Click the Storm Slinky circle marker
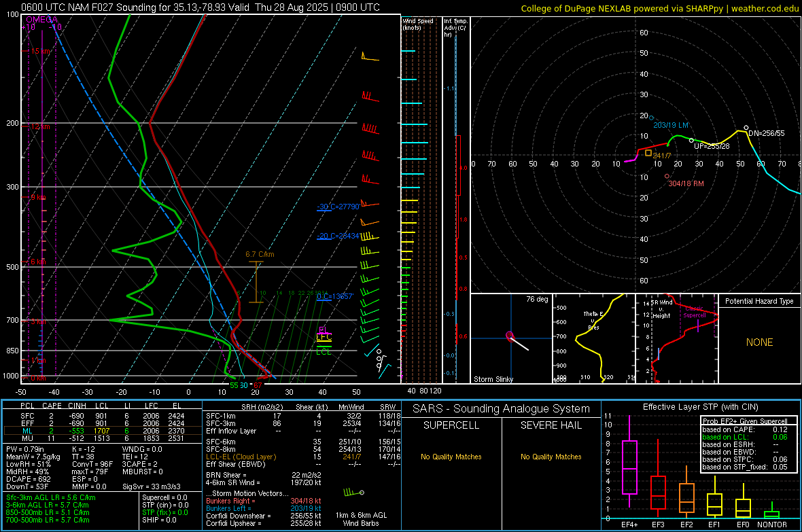 (x=510, y=336)
